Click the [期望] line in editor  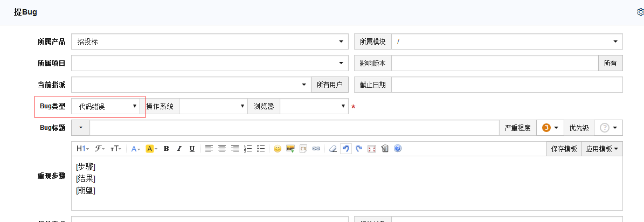click(x=86, y=190)
